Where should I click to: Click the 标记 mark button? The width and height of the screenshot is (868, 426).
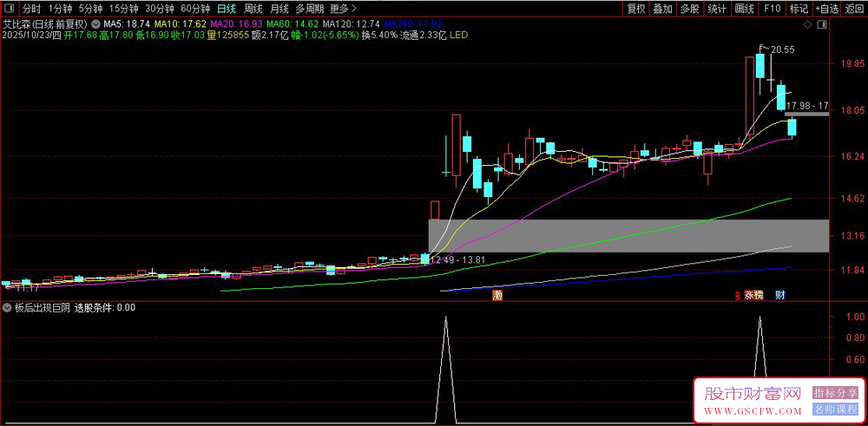[x=799, y=9]
